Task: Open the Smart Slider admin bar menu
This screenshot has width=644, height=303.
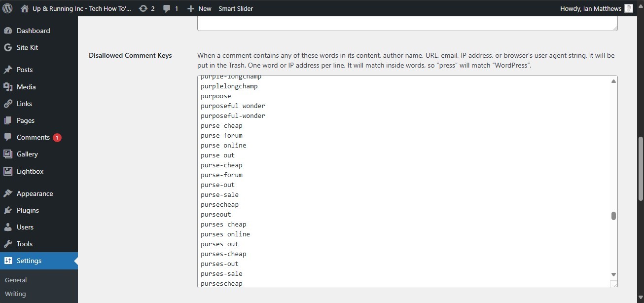Action: (236, 8)
